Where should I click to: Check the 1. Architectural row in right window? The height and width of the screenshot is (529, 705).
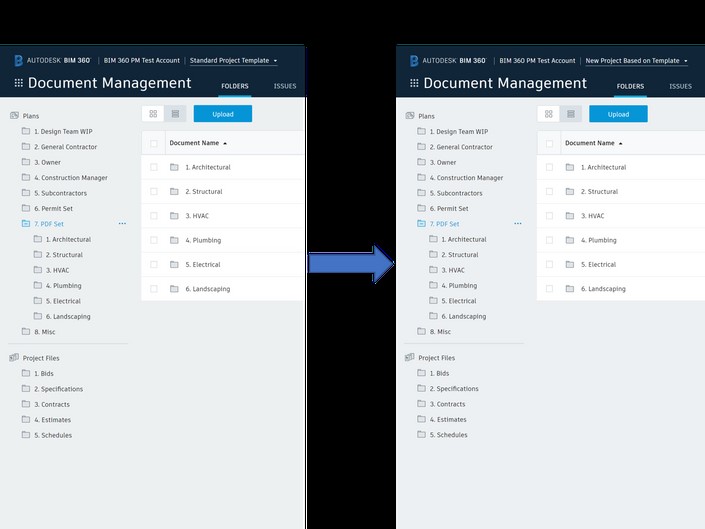click(549, 167)
